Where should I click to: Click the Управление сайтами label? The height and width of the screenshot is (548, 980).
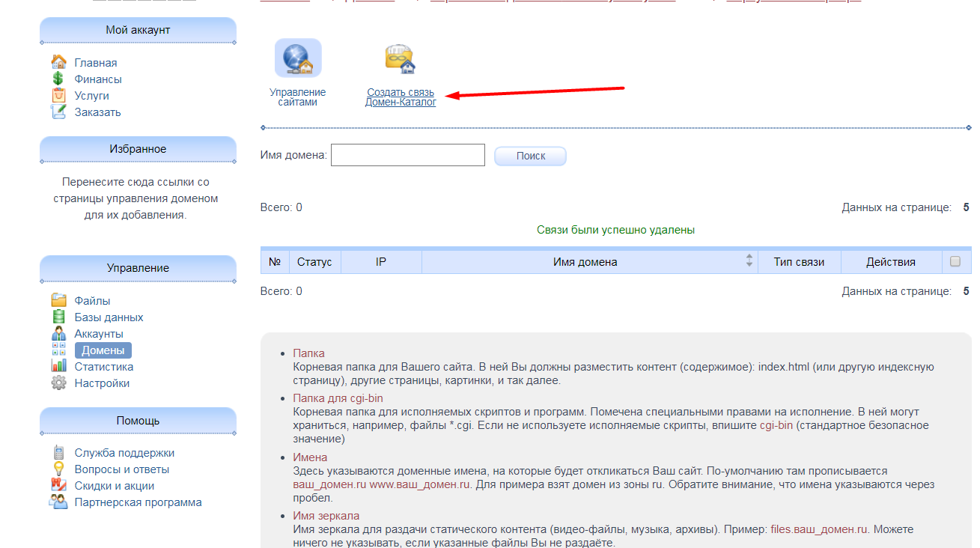click(x=298, y=97)
